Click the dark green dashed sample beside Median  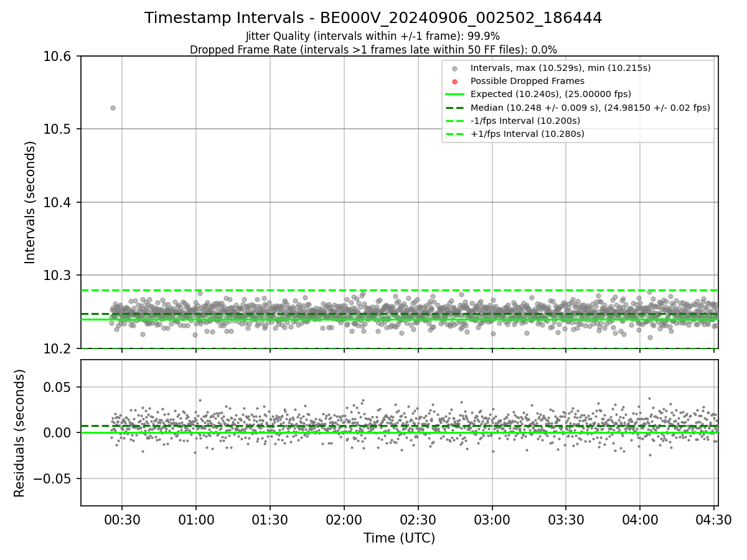pyautogui.click(x=455, y=108)
